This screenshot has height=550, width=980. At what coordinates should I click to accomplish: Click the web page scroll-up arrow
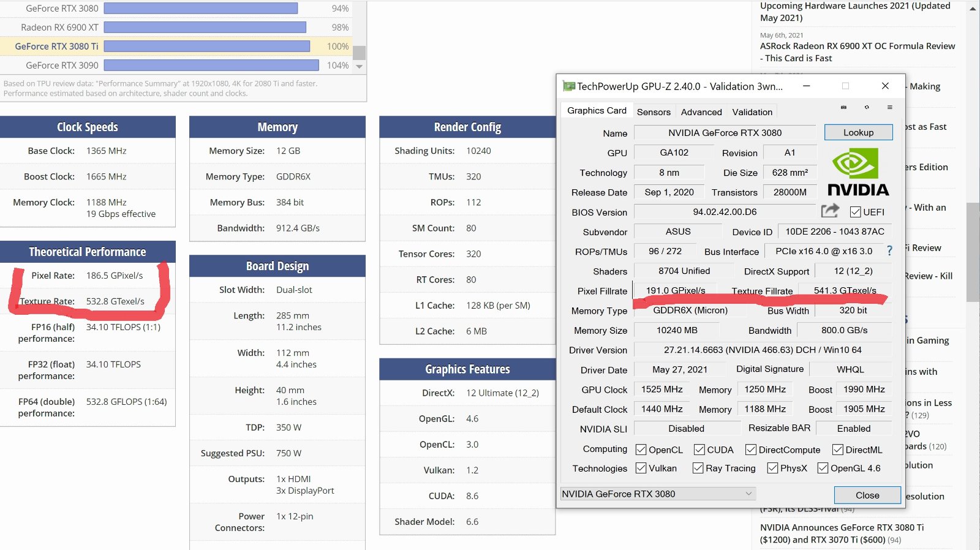(973, 9)
